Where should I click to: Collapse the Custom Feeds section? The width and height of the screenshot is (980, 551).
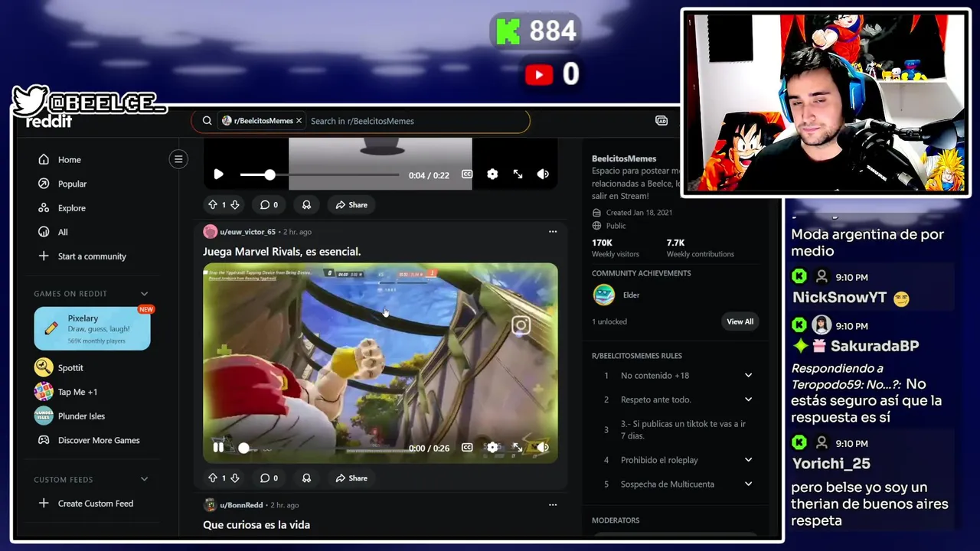point(144,480)
